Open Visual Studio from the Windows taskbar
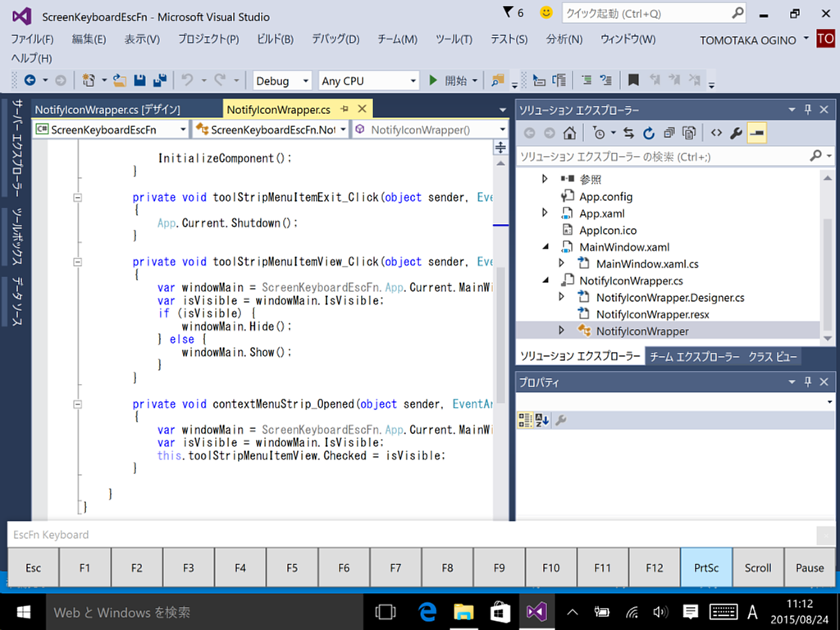 (536, 612)
